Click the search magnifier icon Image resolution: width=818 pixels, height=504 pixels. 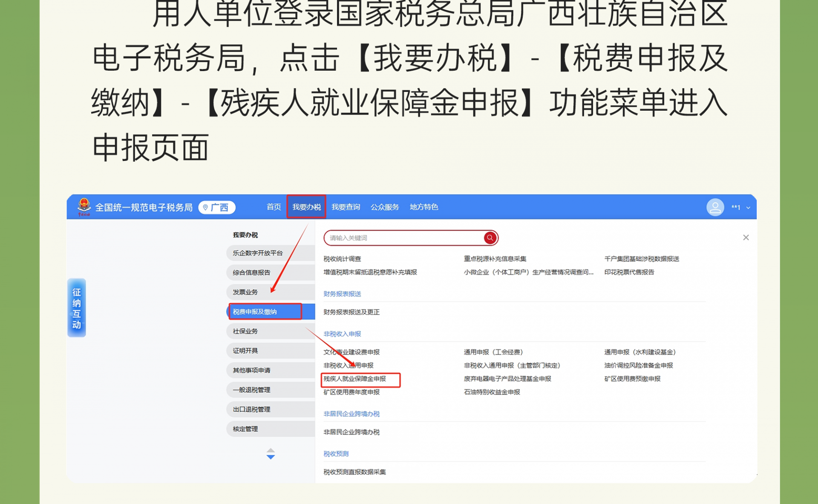pyautogui.click(x=489, y=238)
